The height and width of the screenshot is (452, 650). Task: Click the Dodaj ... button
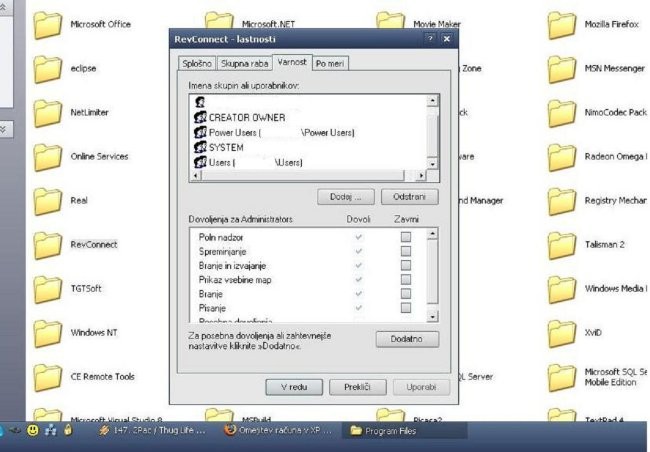[346, 197]
